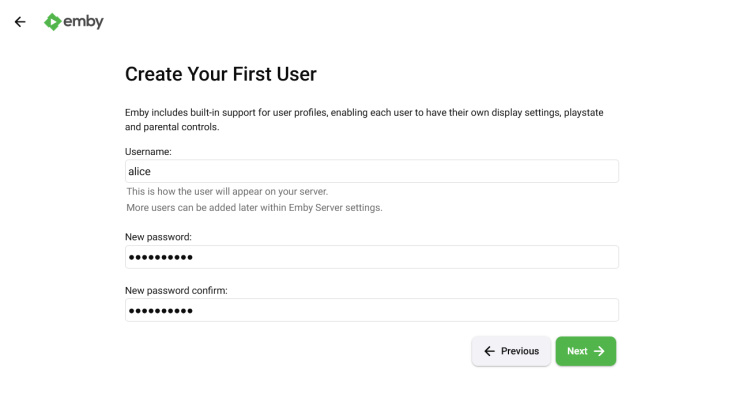The image size is (750, 401).
Task: Click the 'Username:' field label
Action: [148, 151]
